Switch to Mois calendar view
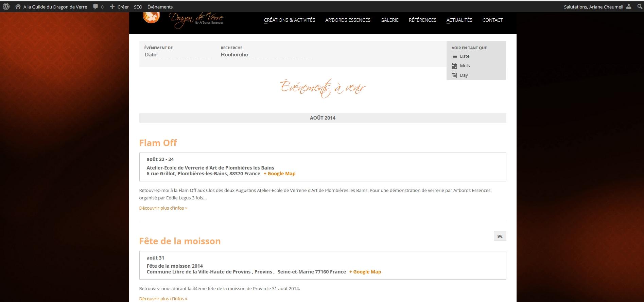644x302 pixels. pos(465,66)
